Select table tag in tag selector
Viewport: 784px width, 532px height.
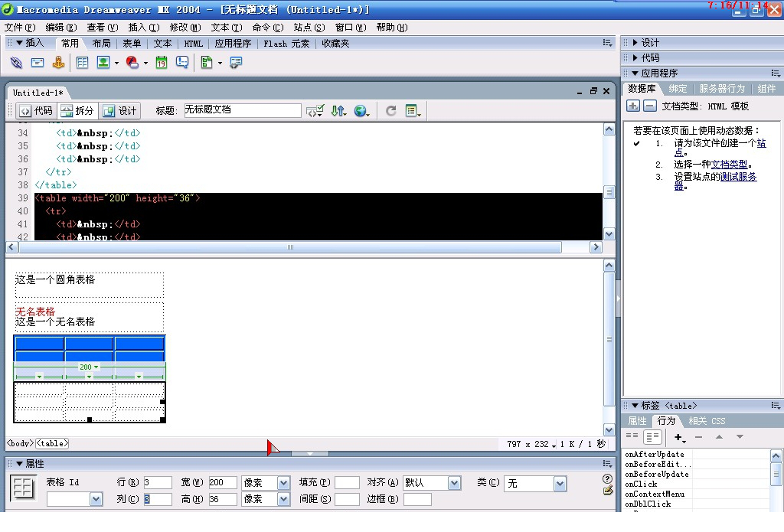52,443
